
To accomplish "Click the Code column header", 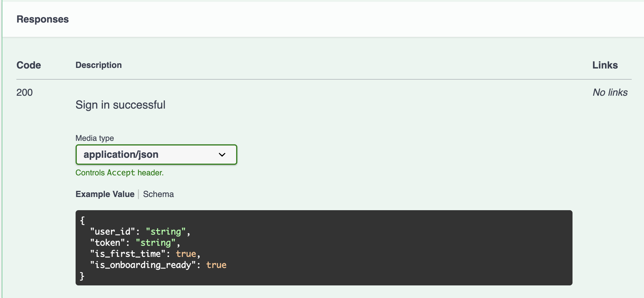I will pyautogui.click(x=29, y=65).
